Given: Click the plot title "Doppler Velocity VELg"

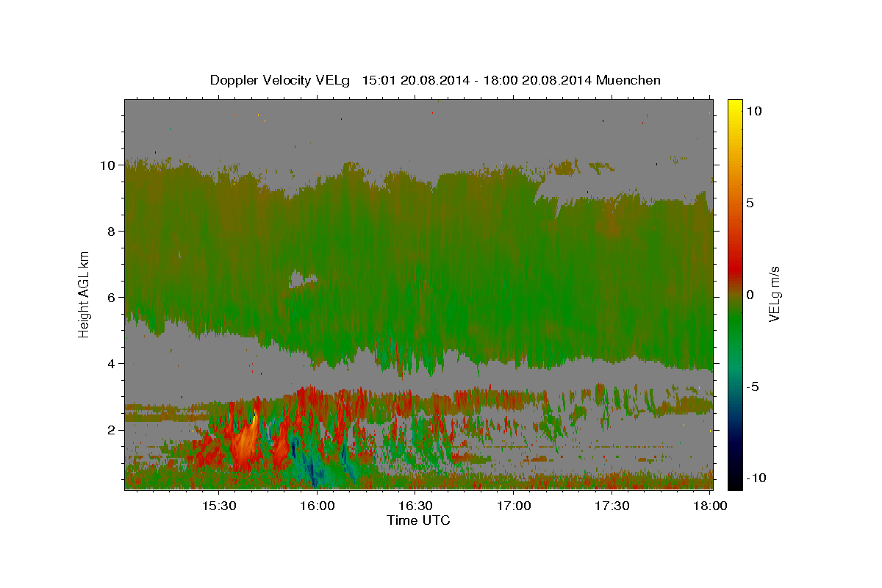Looking at the screenshot, I should [281, 80].
